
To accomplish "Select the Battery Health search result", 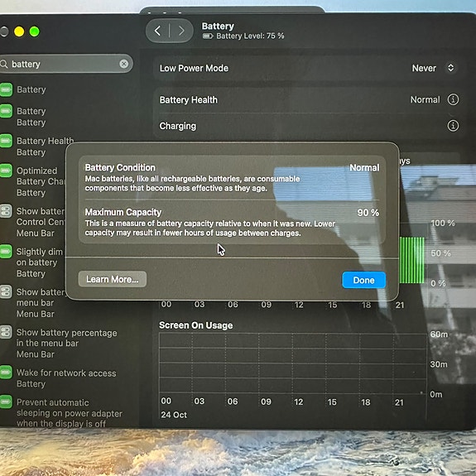I will point(38,147).
